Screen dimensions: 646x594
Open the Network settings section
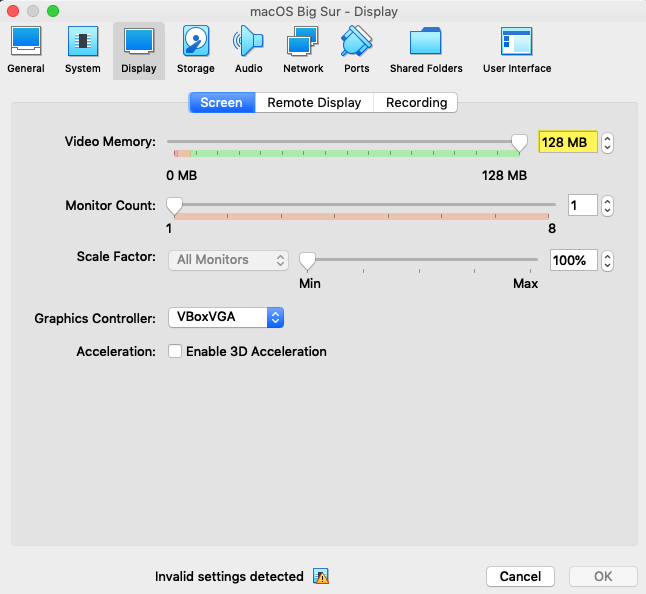coord(303,50)
